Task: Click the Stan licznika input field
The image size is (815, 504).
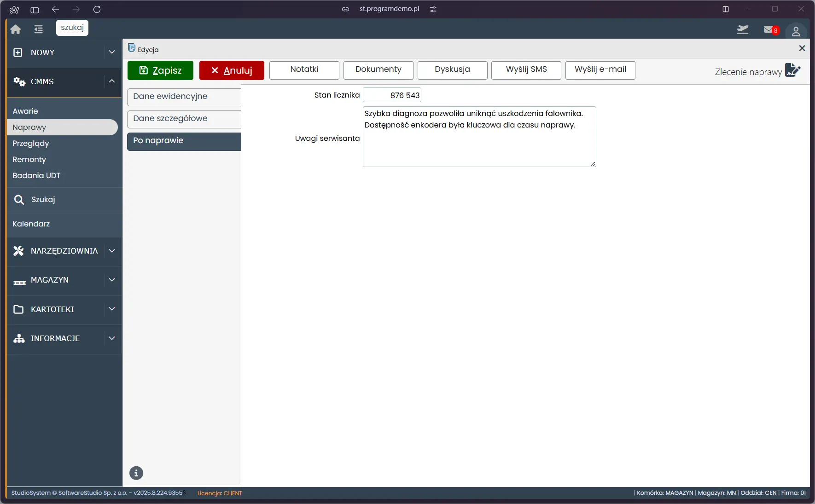Action: click(x=392, y=95)
